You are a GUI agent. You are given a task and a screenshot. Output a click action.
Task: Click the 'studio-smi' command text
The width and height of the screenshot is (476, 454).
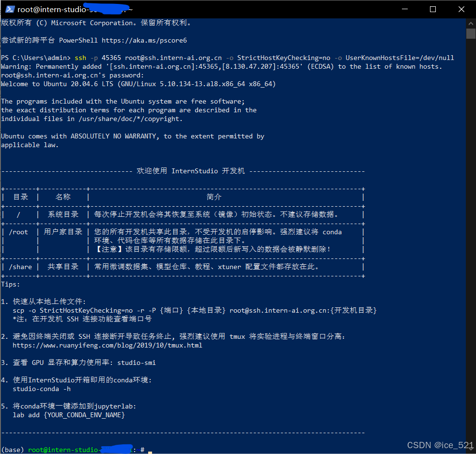137,363
